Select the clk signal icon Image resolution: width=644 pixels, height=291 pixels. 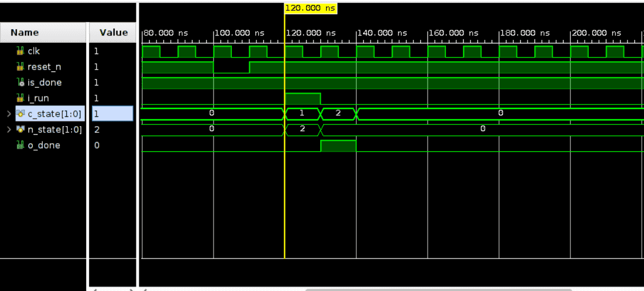coord(20,51)
